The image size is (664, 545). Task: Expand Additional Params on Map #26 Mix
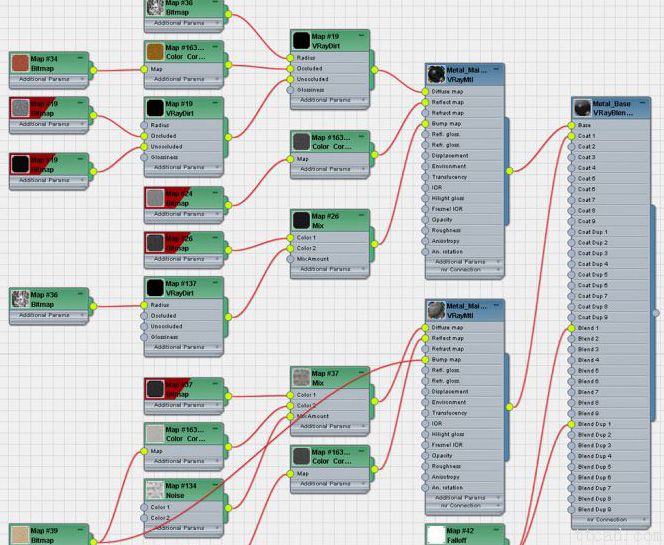click(x=325, y=269)
